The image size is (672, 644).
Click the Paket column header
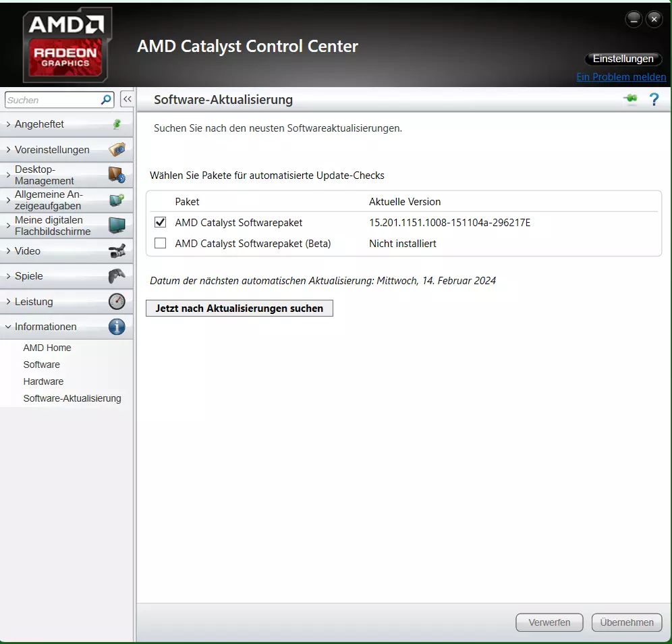188,202
